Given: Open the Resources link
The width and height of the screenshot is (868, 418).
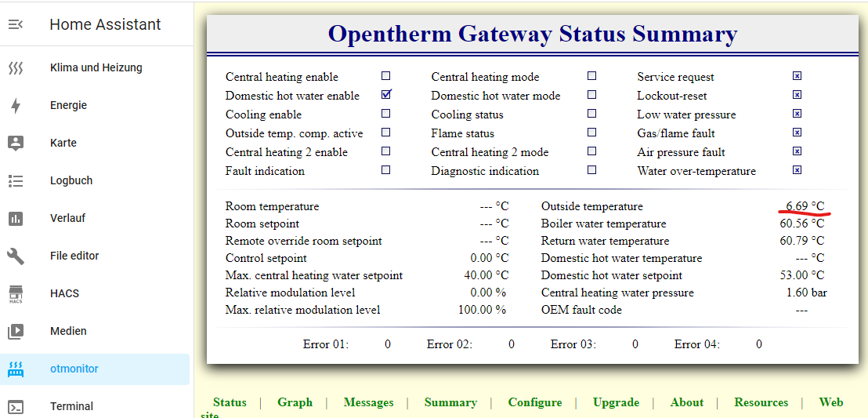Looking at the screenshot, I should [761, 402].
